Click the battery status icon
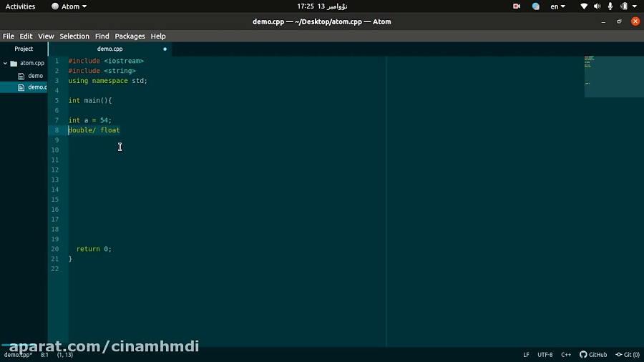 pos(623,6)
